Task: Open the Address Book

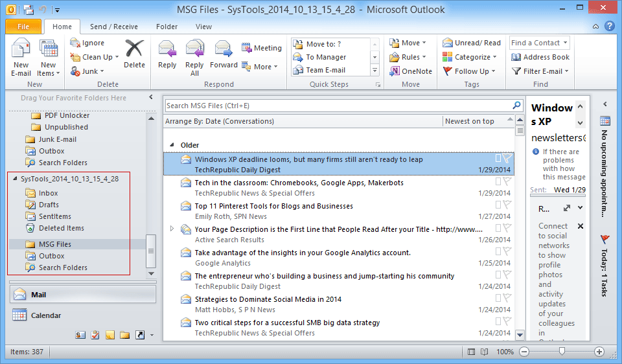Action: [540, 57]
